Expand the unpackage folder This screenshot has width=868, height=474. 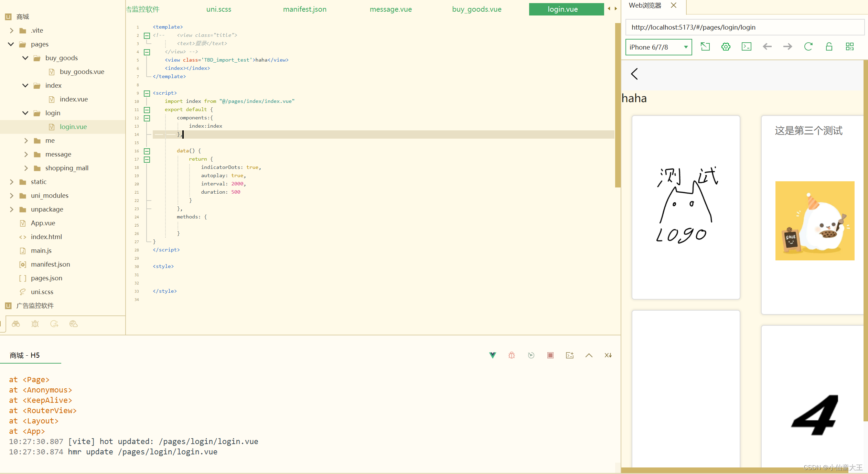point(12,209)
